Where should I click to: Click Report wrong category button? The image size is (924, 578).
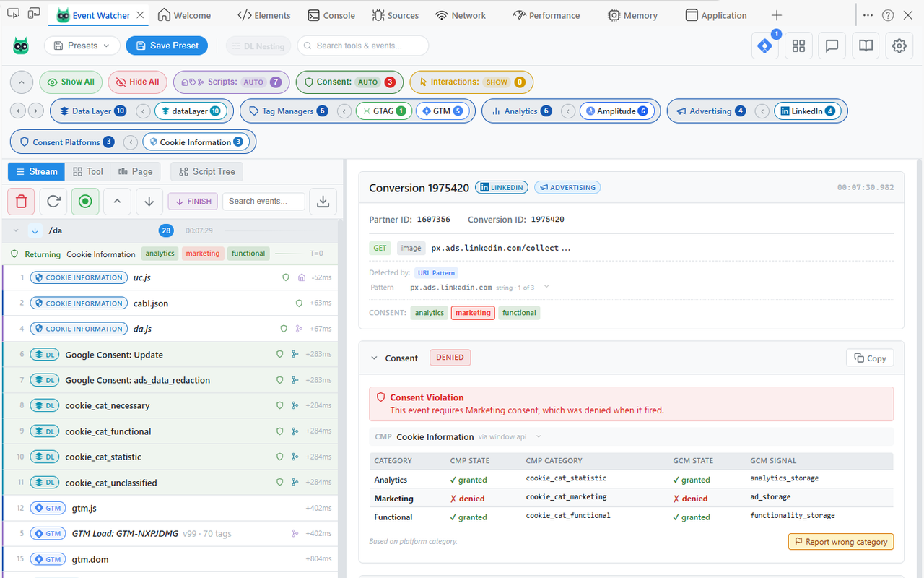point(841,542)
